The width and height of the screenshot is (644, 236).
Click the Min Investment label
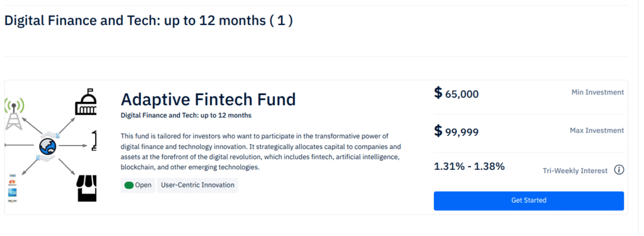[x=597, y=92]
